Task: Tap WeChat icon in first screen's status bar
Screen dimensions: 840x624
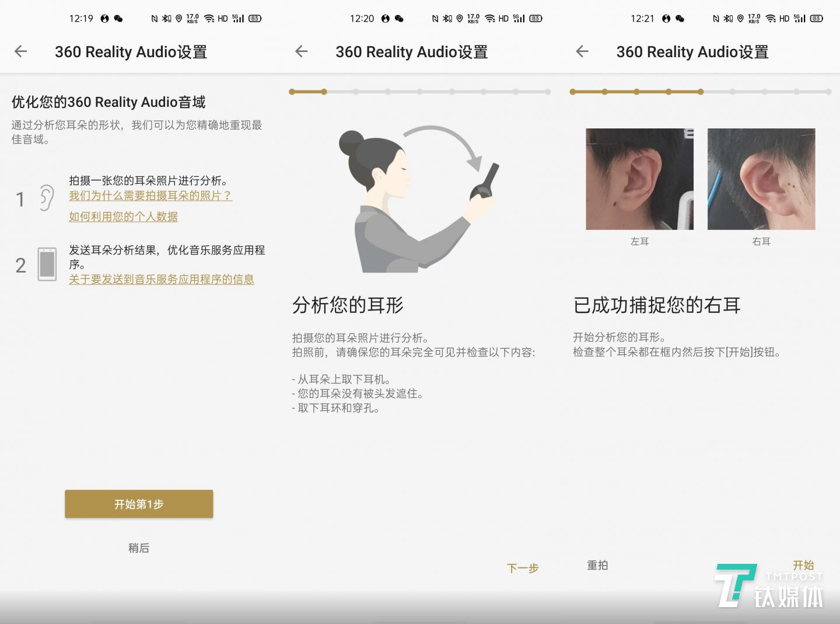Action: [118, 19]
